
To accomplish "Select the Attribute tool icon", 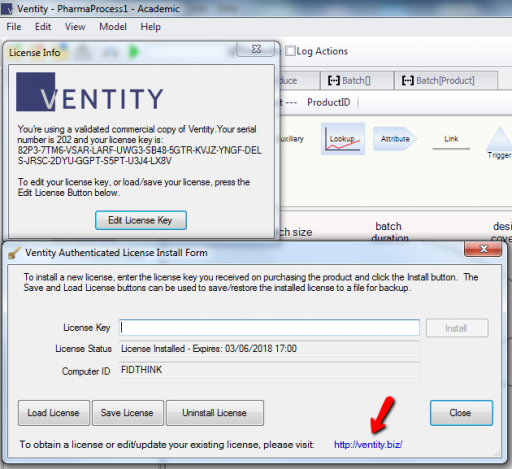I will tap(395, 139).
